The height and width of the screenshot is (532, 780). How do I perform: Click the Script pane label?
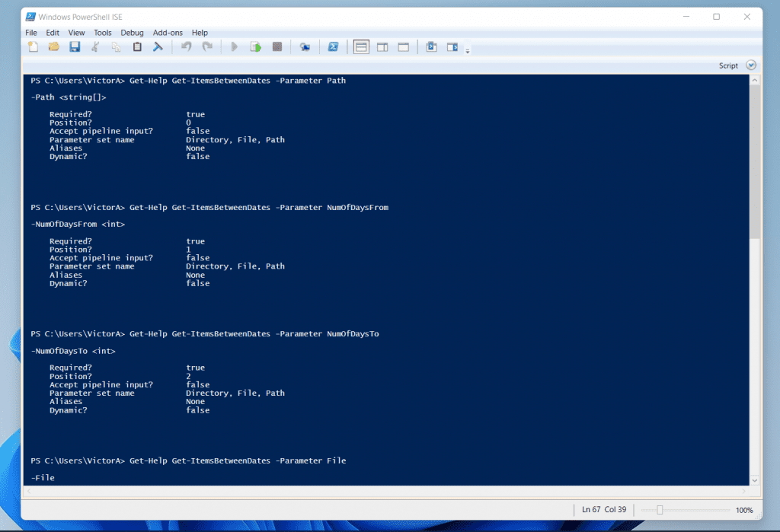click(x=728, y=65)
